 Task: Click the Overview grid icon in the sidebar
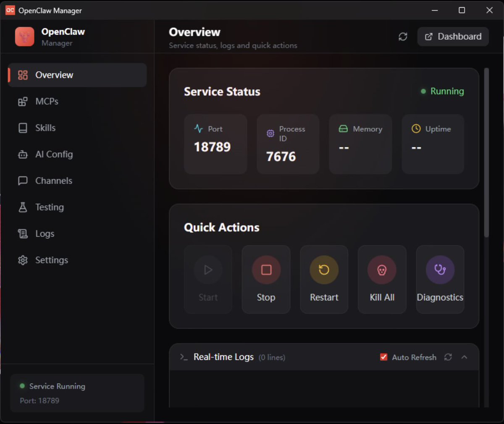23,75
